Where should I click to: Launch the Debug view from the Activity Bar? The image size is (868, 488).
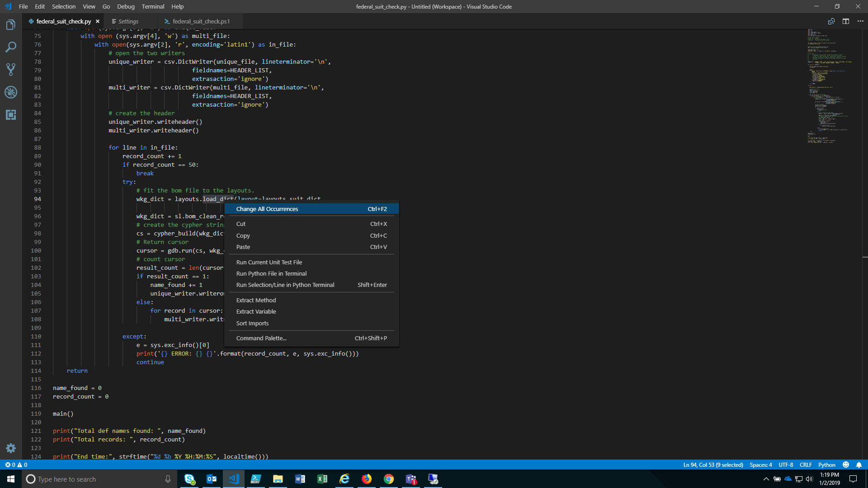coord(11,92)
